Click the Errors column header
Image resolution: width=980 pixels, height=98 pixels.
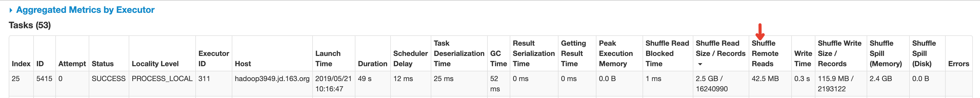coord(958,64)
